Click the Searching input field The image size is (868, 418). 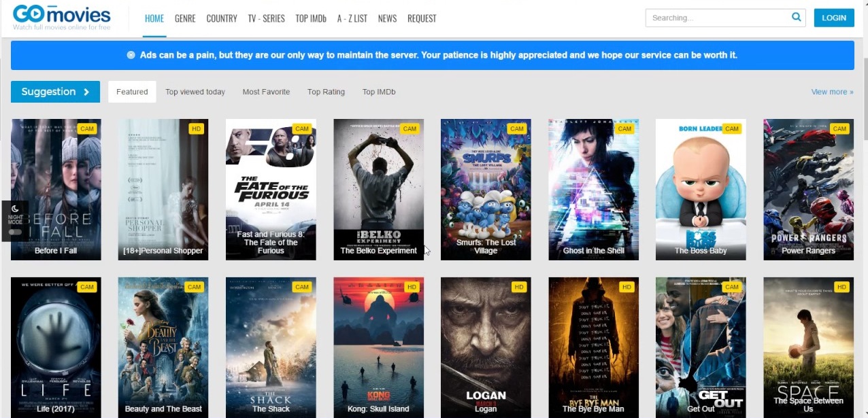click(x=714, y=17)
